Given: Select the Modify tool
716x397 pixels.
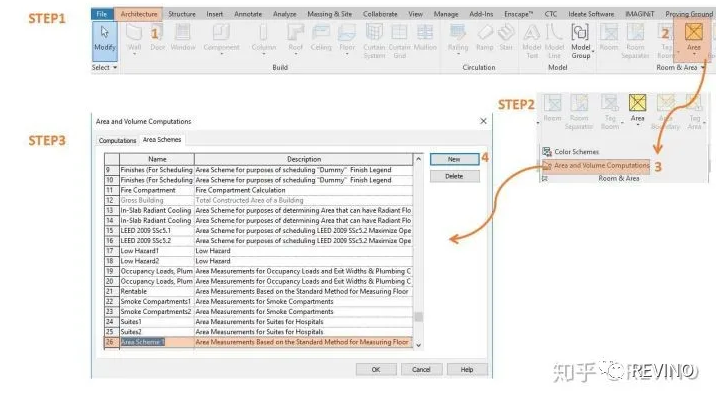Looking at the screenshot, I should 105,41.
